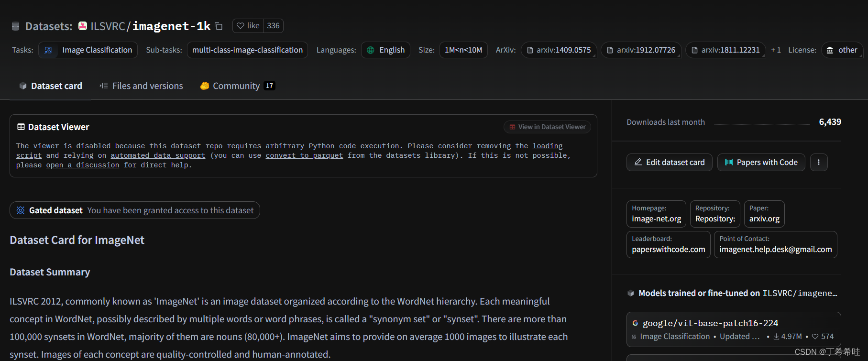Open the Files and versions tab

141,86
